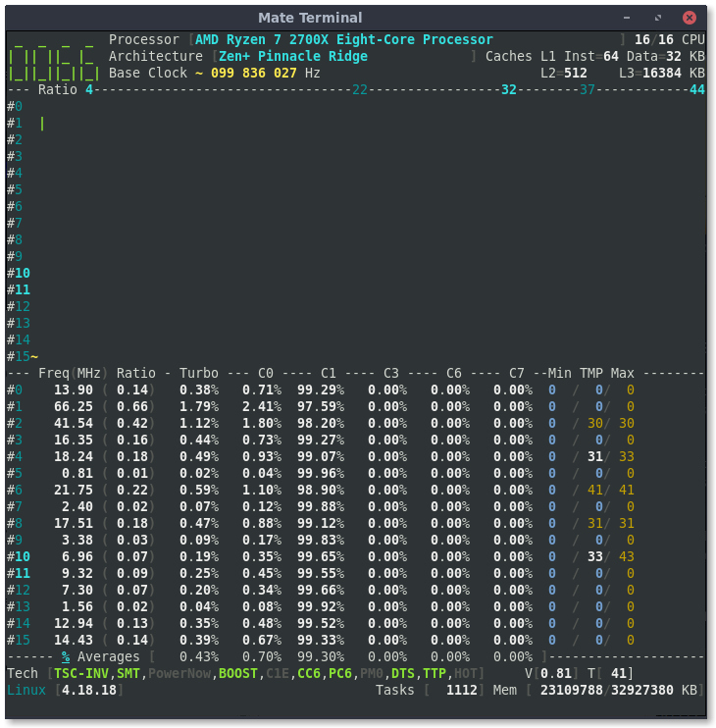Click core #15 label in bar graph

click(x=19, y=356)
